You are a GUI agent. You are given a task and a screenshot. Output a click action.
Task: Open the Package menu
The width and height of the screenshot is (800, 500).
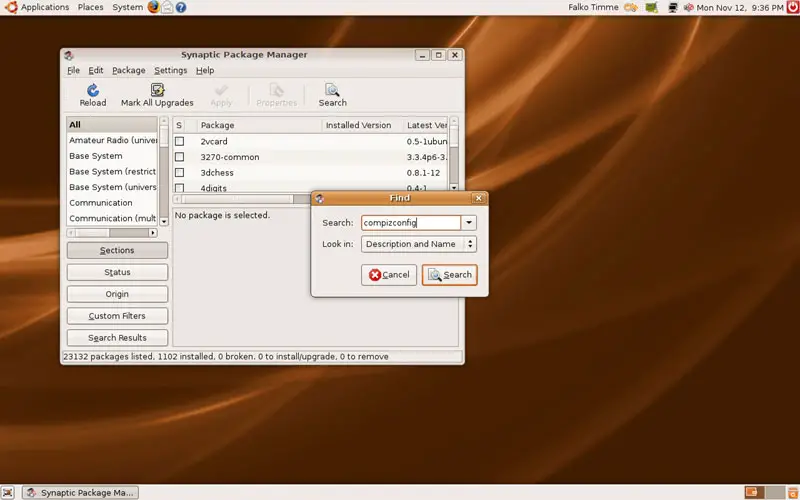[x=129, y=70]
